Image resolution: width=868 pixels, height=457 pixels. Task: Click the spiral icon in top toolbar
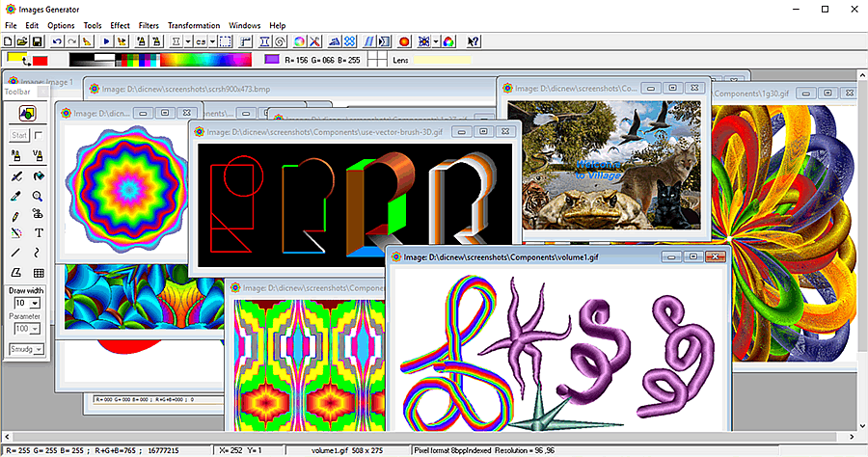tap(279, 41)
